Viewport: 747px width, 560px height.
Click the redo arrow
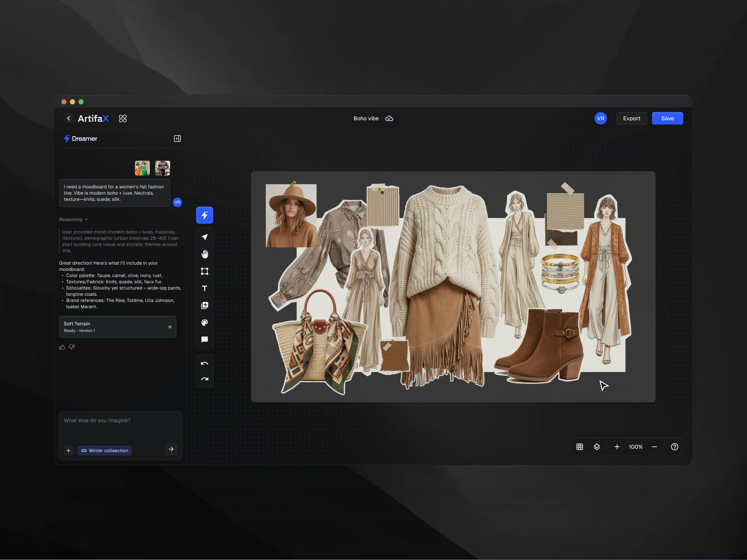pyautogui.click(x=204, y=379)
